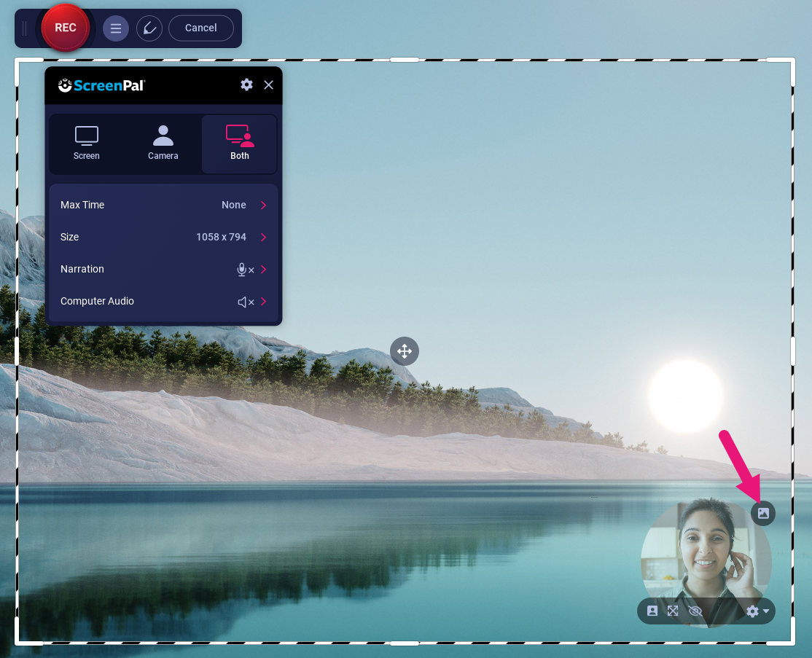Hide the webcam with the crossed-eye icon

(x=695, y=611)
